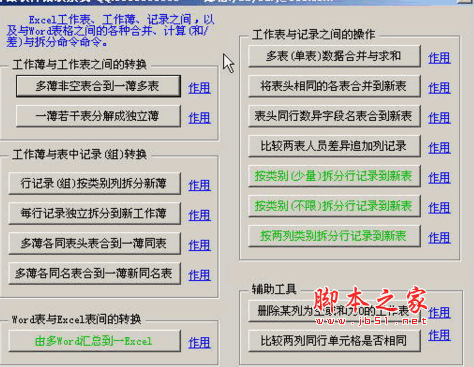Viewport: 474px width, 367px height.
Task: Select 多簿各同表头表合到一簿同表 button
Action: click(x=94, y=243)
